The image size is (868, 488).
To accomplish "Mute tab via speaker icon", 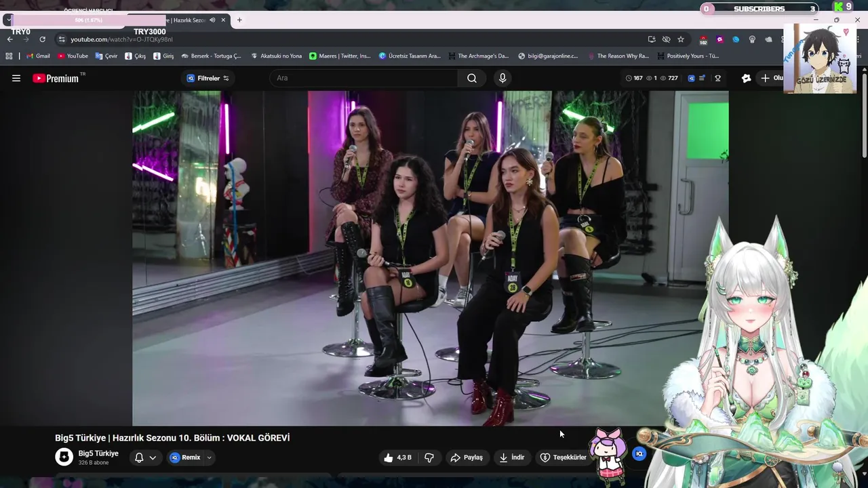I will click(x=212, y=20).
